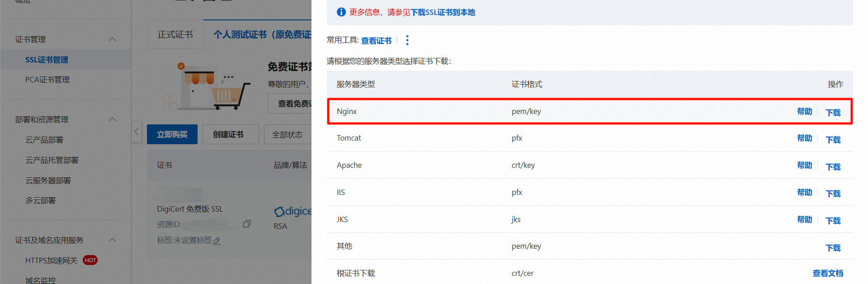Open 帮助 for the Apache row
Image resolution: width=868 pixels, height=284 pixels.
click(805, 166)
